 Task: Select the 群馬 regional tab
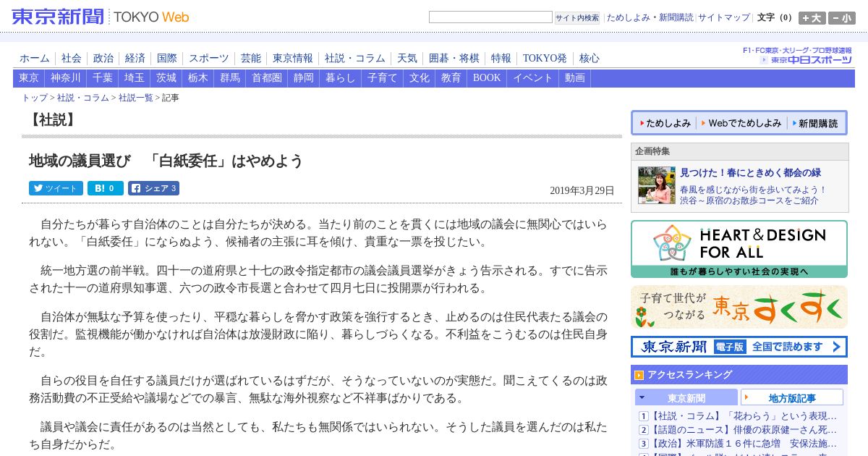pos(230,78)
